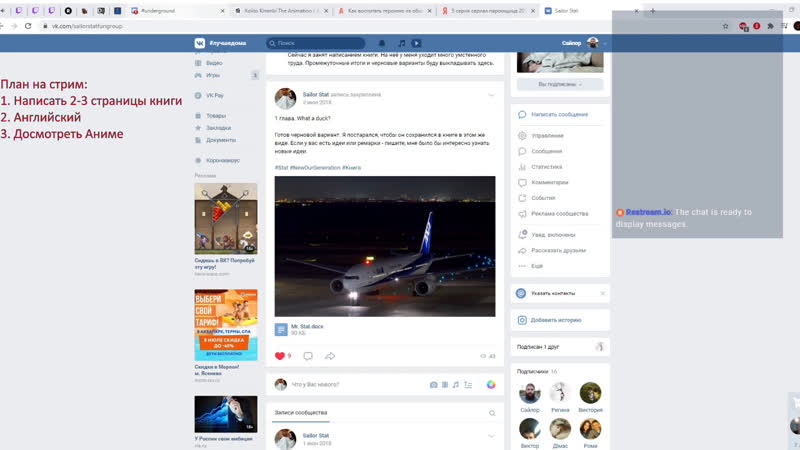Open notifications bell in VK header
Viewport: 800px width, 450px height.
[x=379, y=43]
